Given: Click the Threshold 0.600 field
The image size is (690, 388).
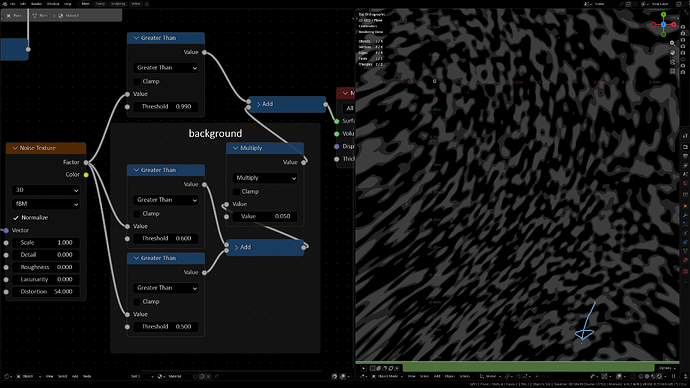Looking at the screenshot, I should click(165, 238).
